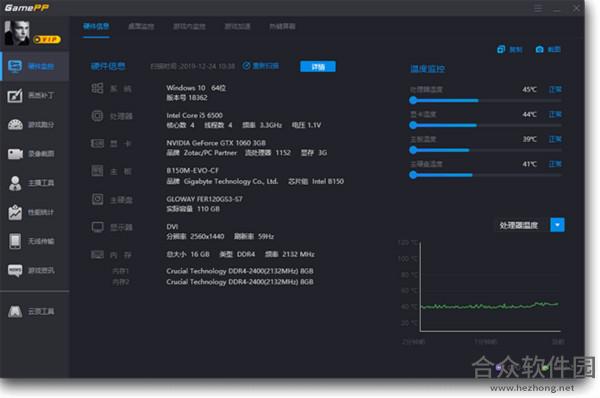
Task: Click the rescan link with circular icon
Action: point(261,66)
